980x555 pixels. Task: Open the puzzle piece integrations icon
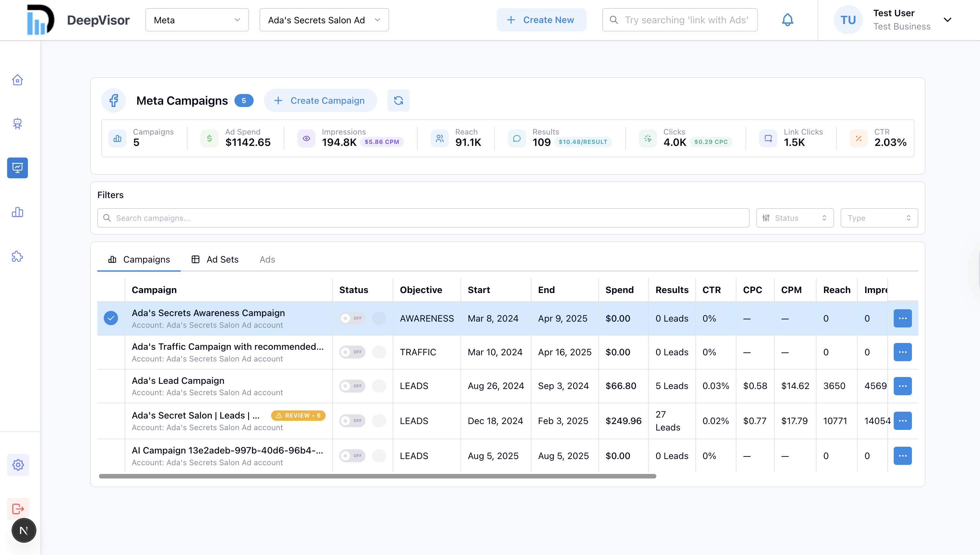coord(18,256)
